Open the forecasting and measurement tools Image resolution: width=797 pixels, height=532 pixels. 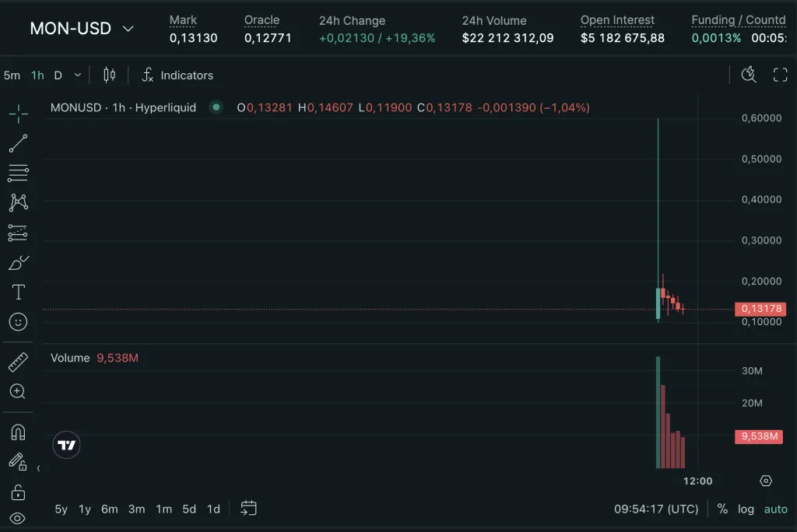(x=19, y=233)
